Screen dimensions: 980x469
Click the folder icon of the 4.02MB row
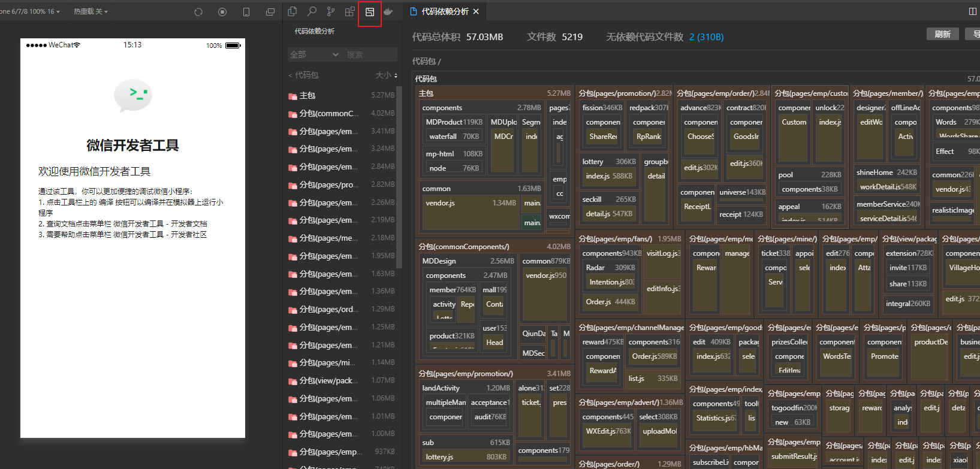click(293, 114)
